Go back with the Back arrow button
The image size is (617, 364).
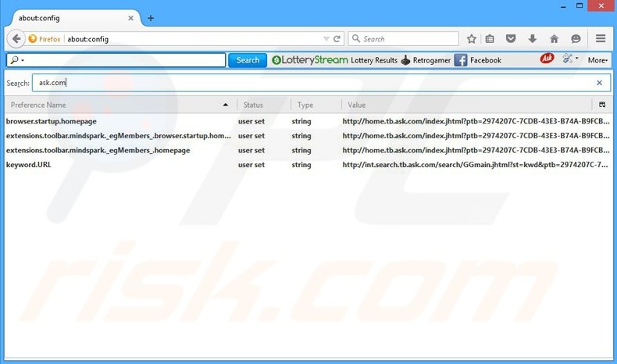[16, 38]
